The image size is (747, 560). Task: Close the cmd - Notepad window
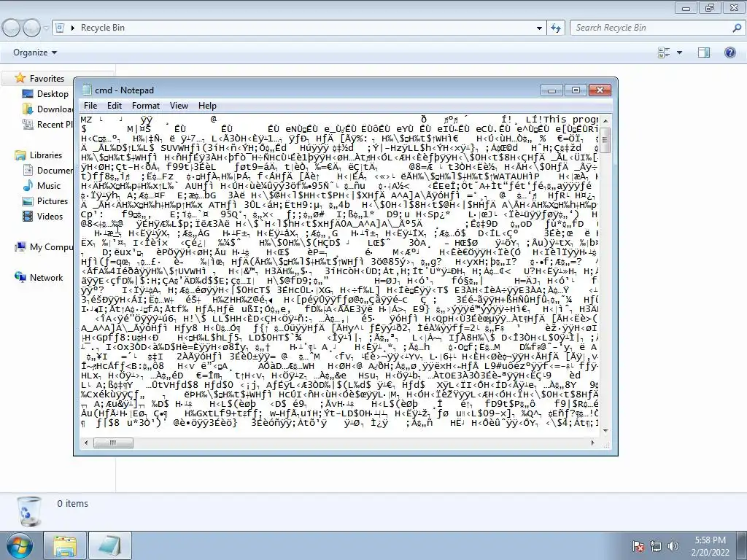(600, 90)
